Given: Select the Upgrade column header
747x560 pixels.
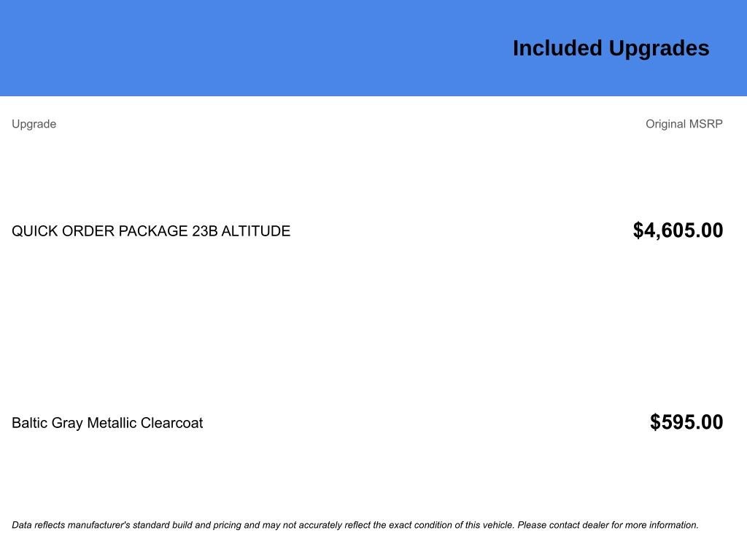Looking at the screenshot, I should [34, 124].
